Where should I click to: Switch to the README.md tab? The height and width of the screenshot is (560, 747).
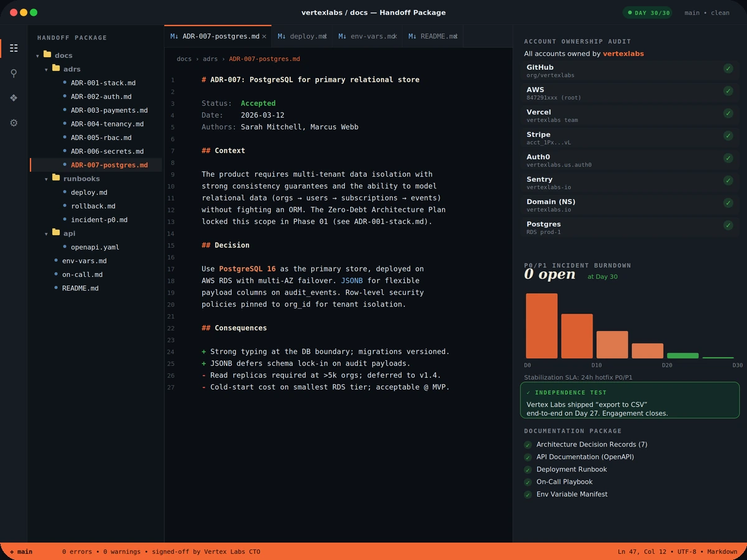[x=433, y=36]
